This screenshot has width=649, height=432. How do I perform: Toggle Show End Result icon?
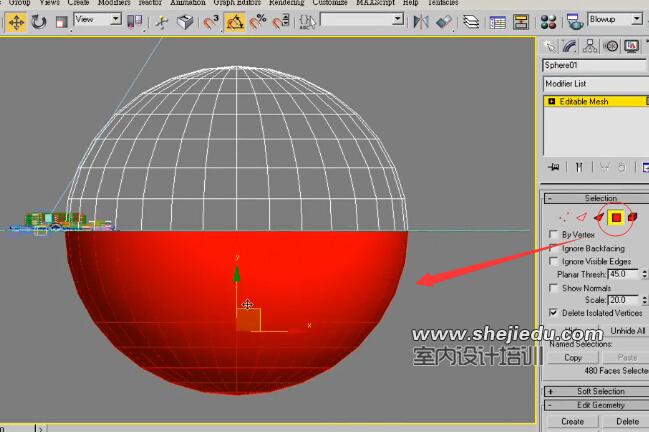pos(579,167)
